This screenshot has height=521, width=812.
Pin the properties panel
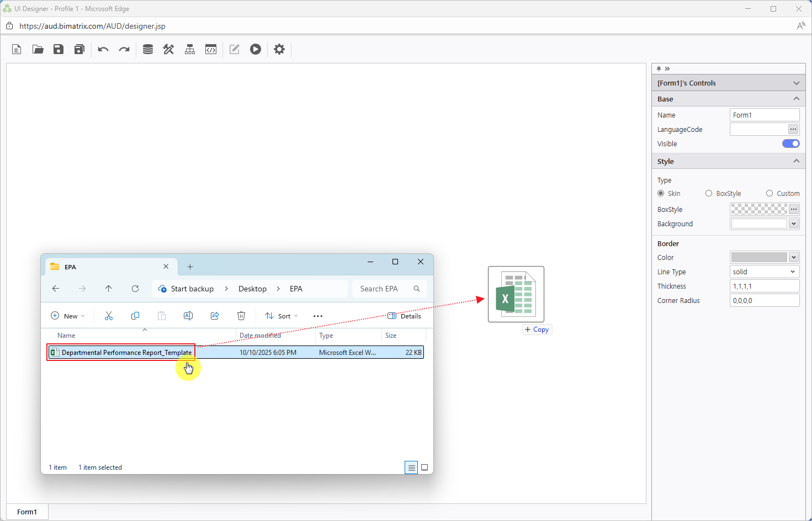point(659,68)
